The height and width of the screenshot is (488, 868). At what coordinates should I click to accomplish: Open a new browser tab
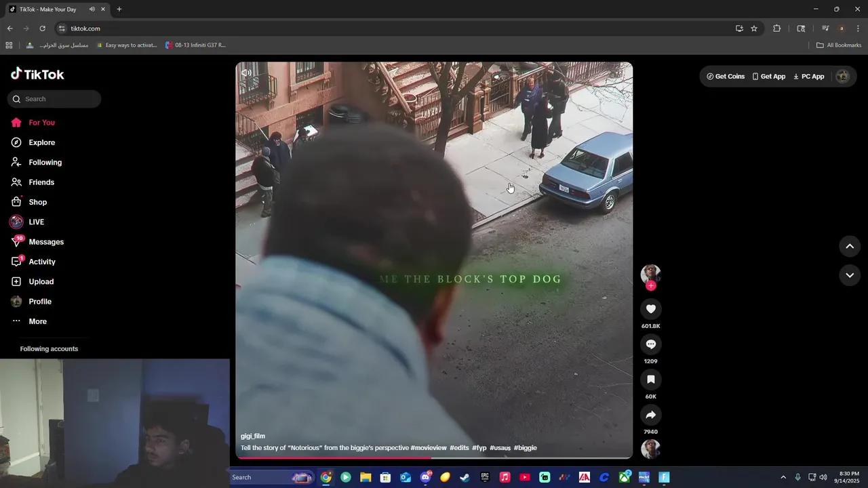pyautogui.click(x=119, y=9)
